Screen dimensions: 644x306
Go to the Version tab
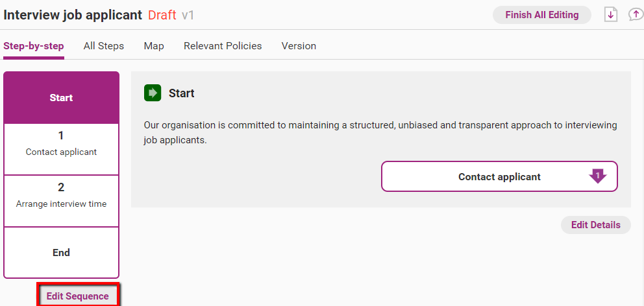click(x=299, y=46)
